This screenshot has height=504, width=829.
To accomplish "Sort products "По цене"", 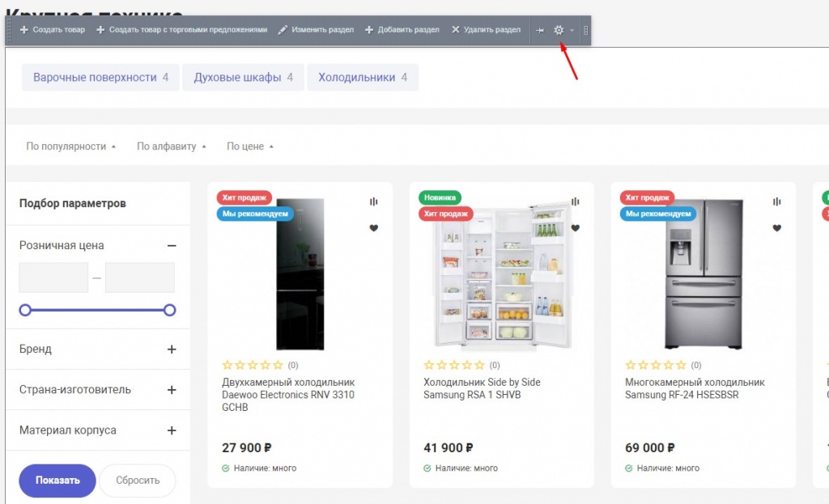I will (250, 146).
